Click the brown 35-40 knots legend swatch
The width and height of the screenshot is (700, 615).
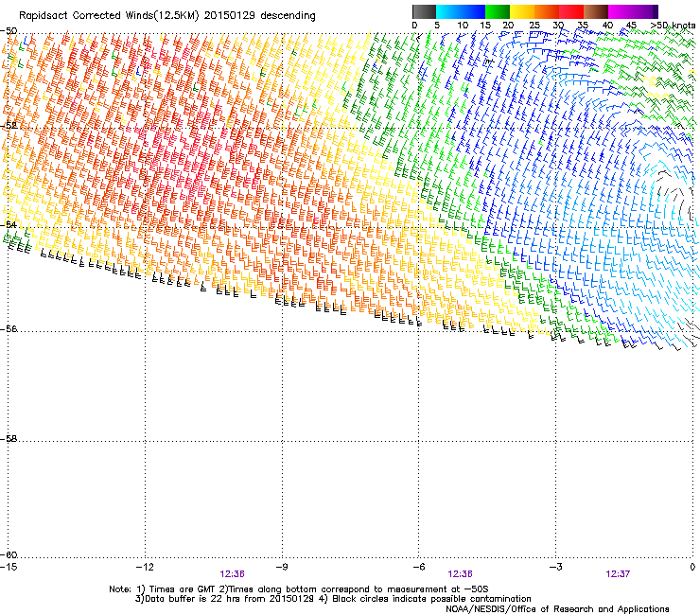tap(596, 11)
